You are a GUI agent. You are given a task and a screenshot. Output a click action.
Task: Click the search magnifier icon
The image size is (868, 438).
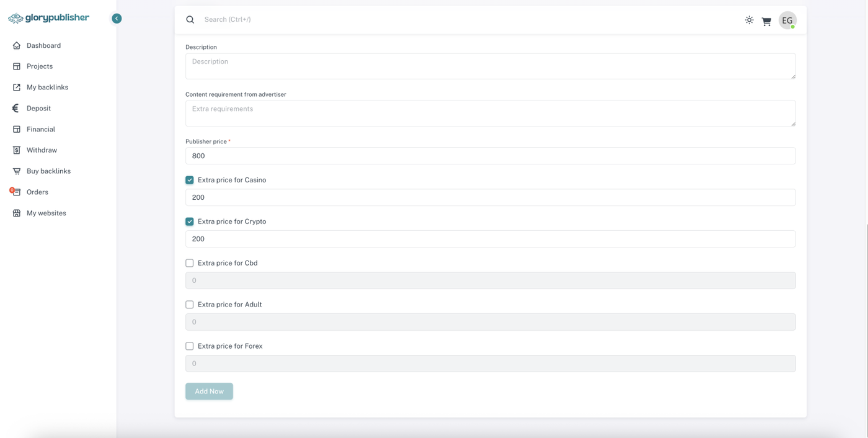[x=190, y=20]
